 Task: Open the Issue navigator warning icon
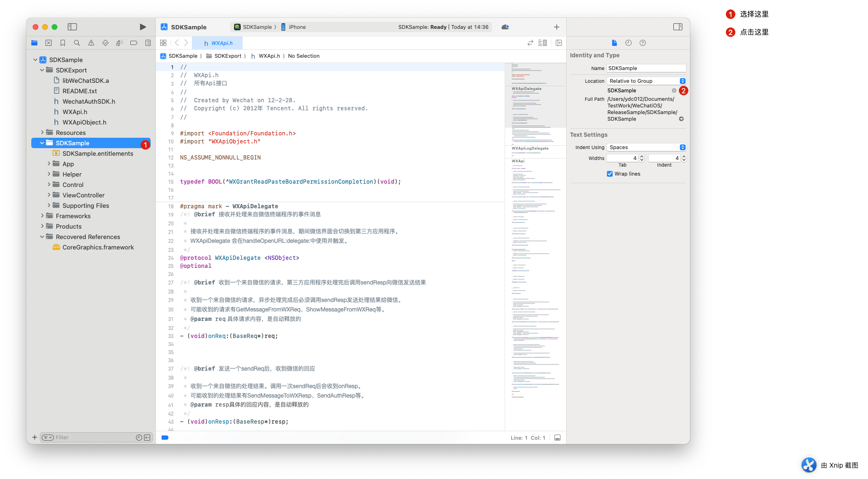pyautogui.click(x=91, y=43)
